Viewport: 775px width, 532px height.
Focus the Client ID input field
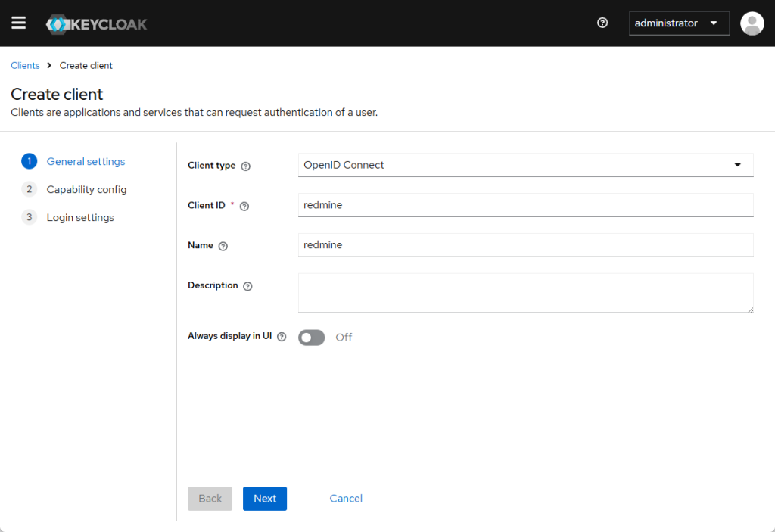pos(525,205)
